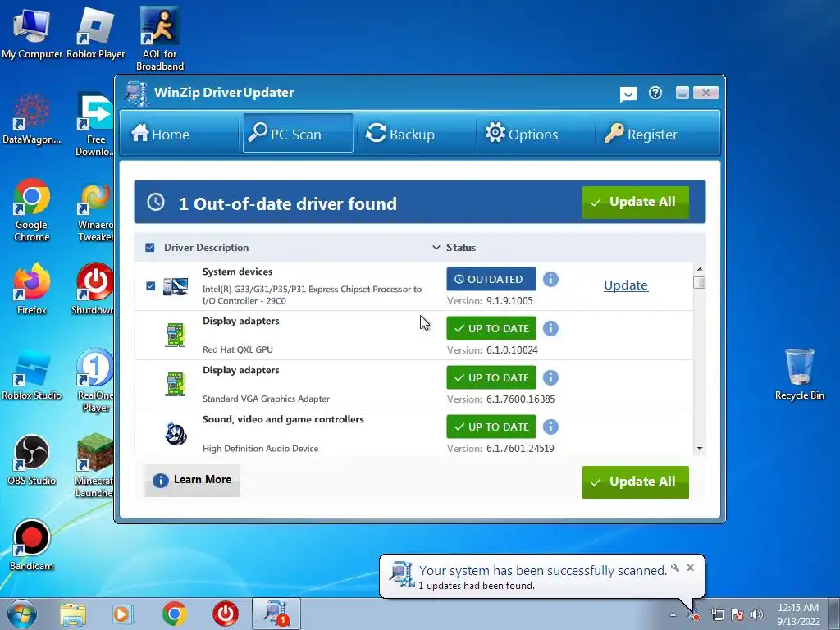Click info icon for Standard VGA Graphics Adapter

tap(550, 377)
